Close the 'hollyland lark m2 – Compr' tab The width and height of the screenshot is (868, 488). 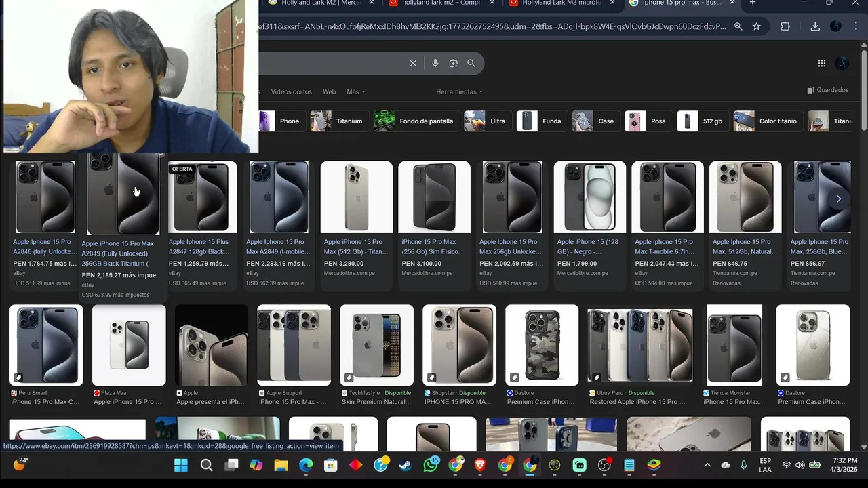click(x=492, y=3)
